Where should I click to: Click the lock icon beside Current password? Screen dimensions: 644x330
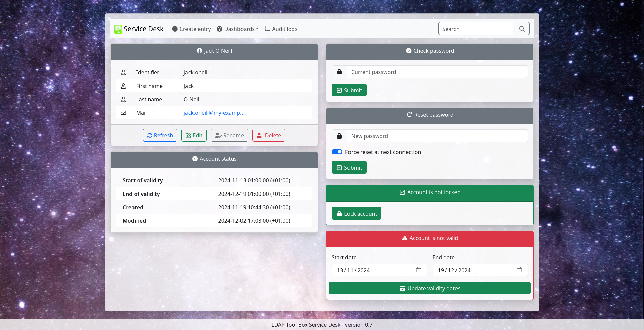click(x=339, y=72)
